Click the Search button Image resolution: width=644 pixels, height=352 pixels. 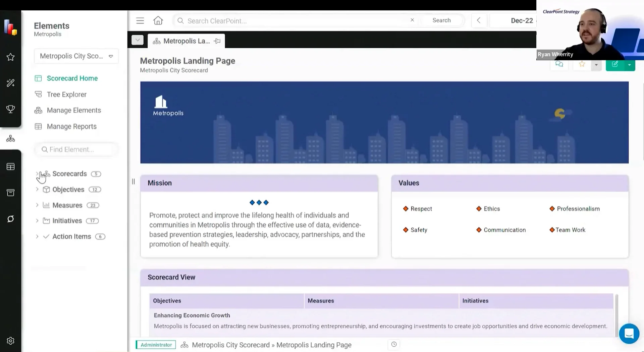441,20
